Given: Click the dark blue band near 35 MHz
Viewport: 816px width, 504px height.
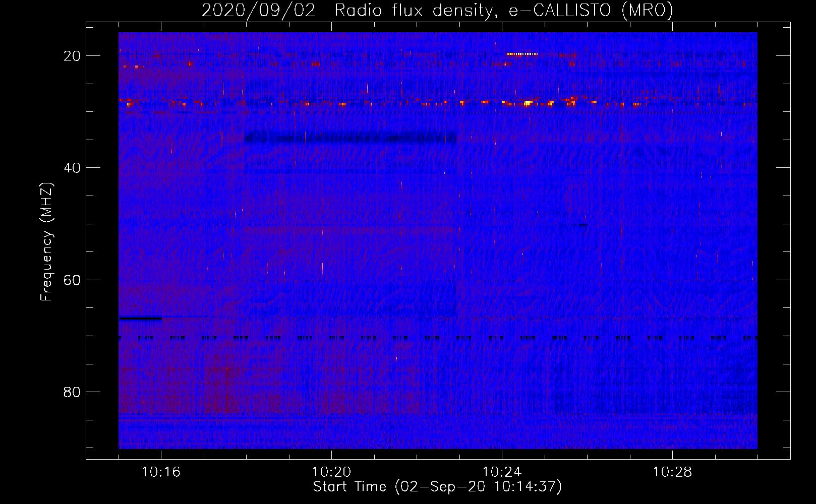Looking at the screenshot, I should pos(351,138).
